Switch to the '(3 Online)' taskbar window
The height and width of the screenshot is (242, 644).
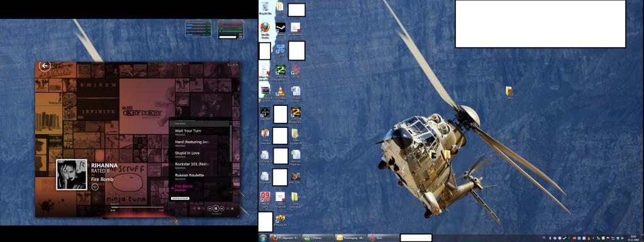(318, 238)
